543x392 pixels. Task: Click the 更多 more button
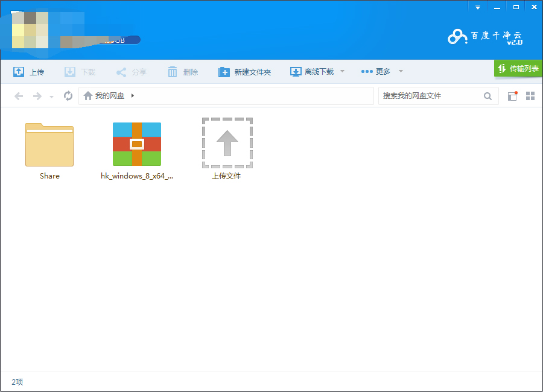pos(375,72)
